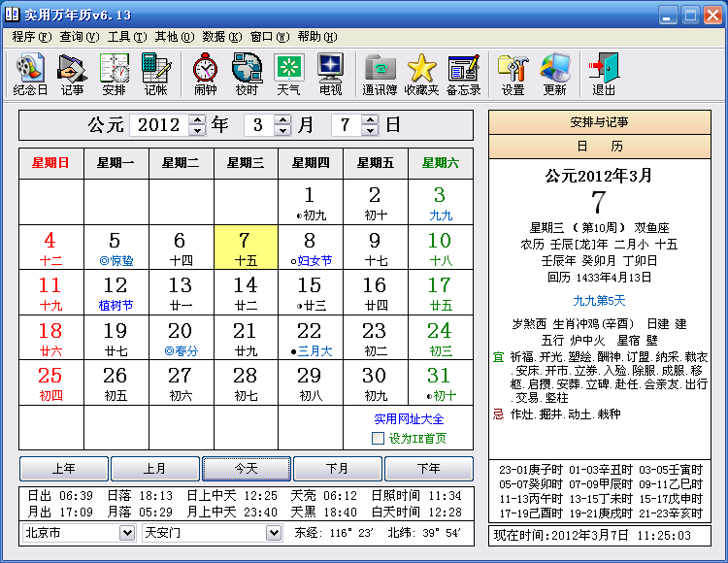Screen dimensions: 728x563
Task: Click the 月出 17:09 moonrise value
Action: tap(60, 512)
